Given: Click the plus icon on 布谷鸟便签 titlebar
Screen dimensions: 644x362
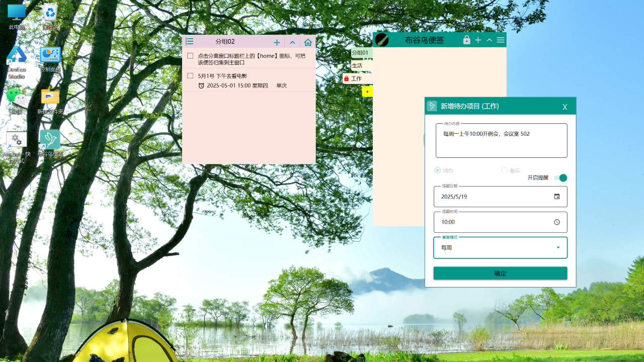Looking at the screenshot, I should (477, 40).
